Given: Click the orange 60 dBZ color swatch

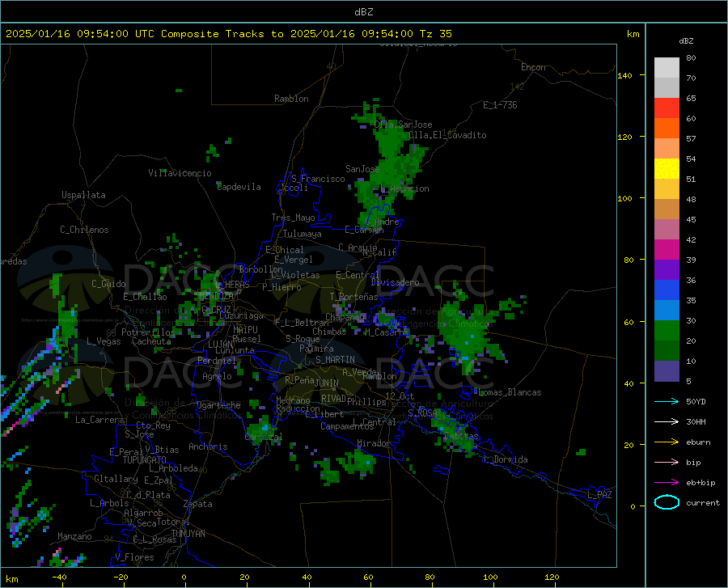Looking at the screenshot, I should coord(667,128).
